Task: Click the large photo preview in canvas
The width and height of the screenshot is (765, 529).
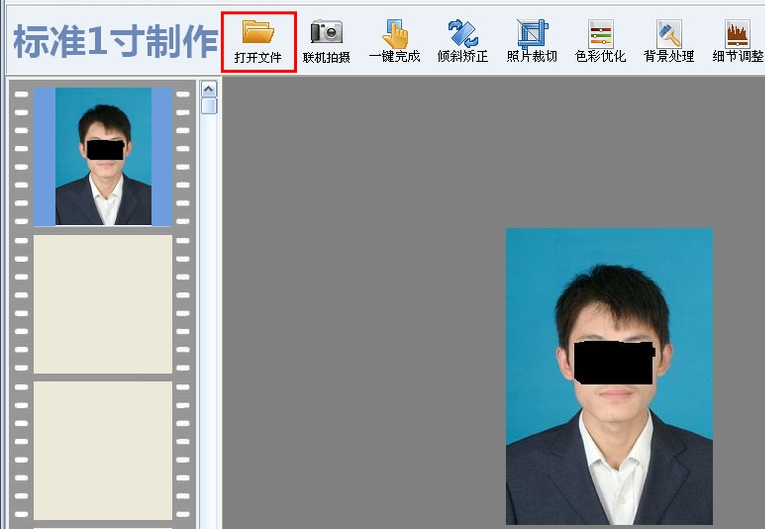Action: tap(609, 376)
